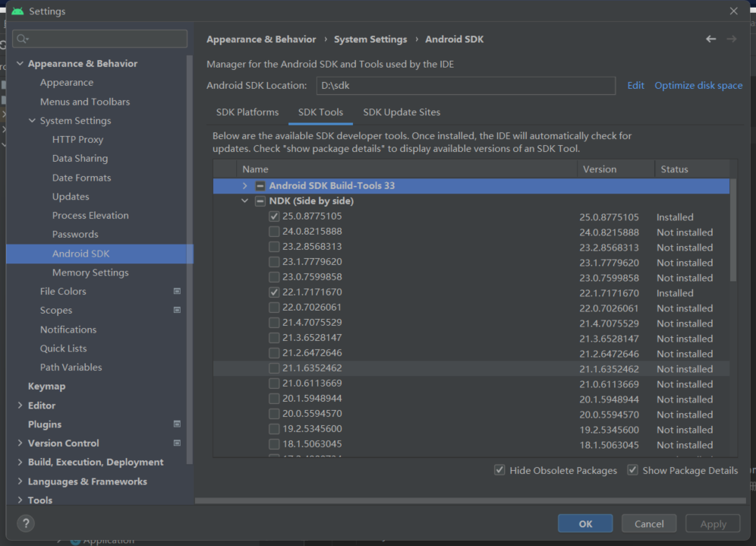Screen dimensions: 756x546
Task: Sort table by the Status column header
Action: point(692,169)
